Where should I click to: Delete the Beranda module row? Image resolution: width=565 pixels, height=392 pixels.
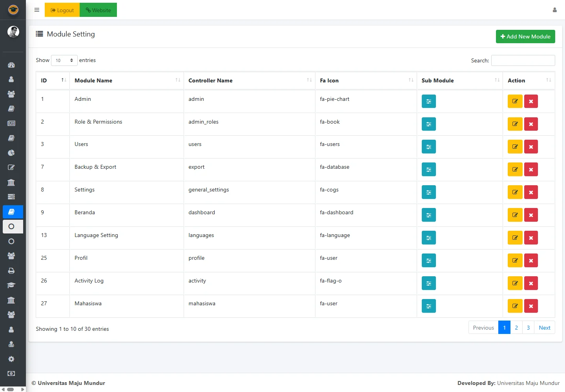(x=531, y=215)
